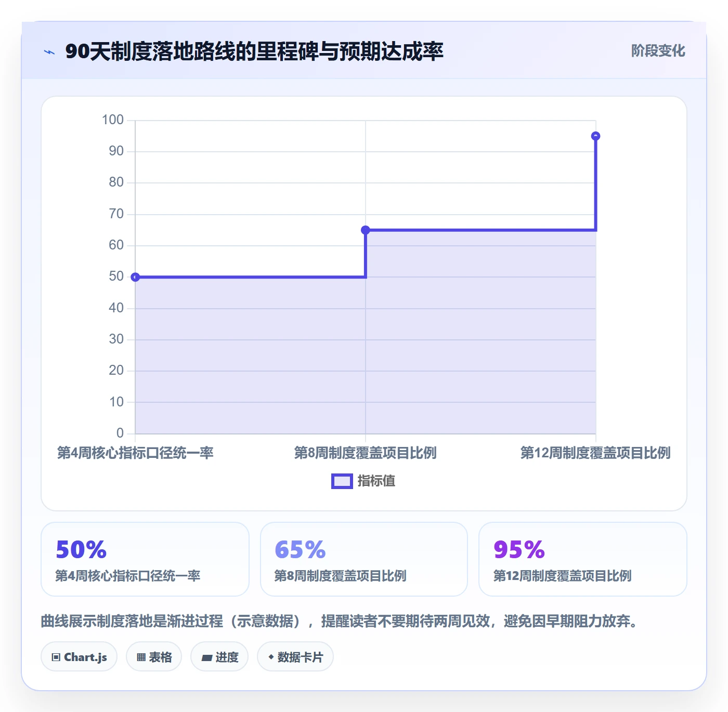Click the x-axis label 第12周制度覆盖项目比例
This screenshot has width=728, height=712.
click(595, 453)
